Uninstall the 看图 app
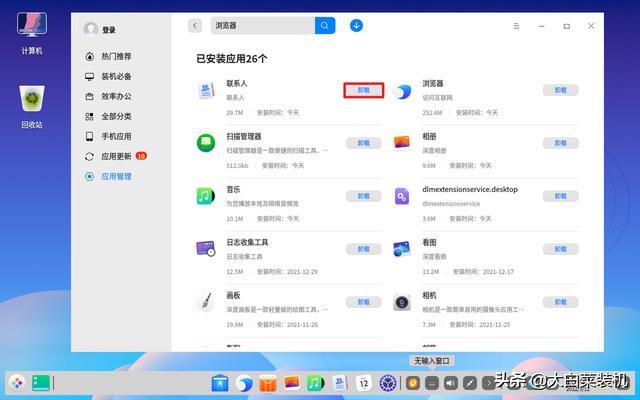Screen dimensions: 640x400 tap(560, 249)
